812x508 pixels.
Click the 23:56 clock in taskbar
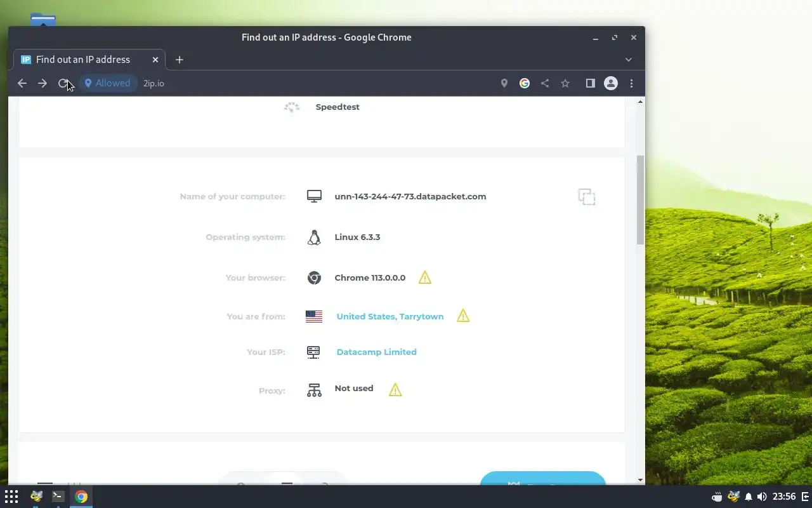click(x=785, y=497)
